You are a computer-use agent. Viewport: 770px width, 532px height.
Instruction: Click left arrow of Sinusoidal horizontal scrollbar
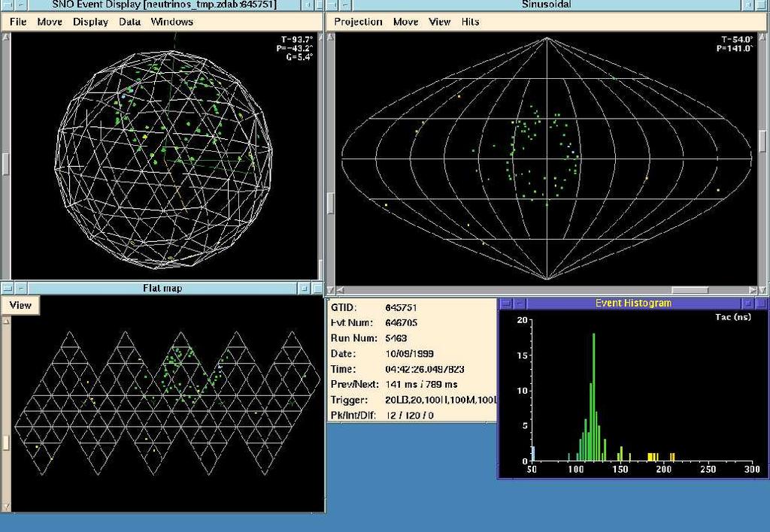[341, 290]
